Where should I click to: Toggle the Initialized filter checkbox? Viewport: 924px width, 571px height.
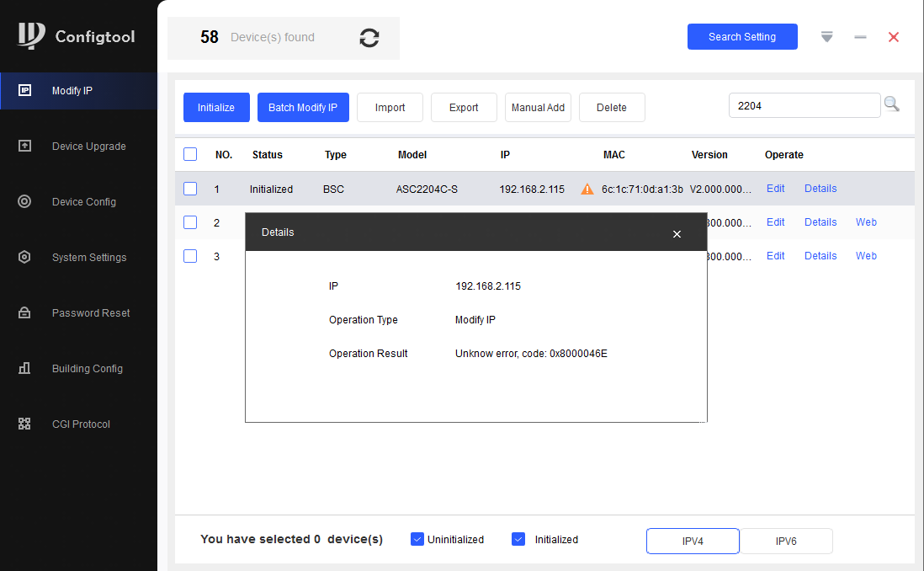(518, 539)
